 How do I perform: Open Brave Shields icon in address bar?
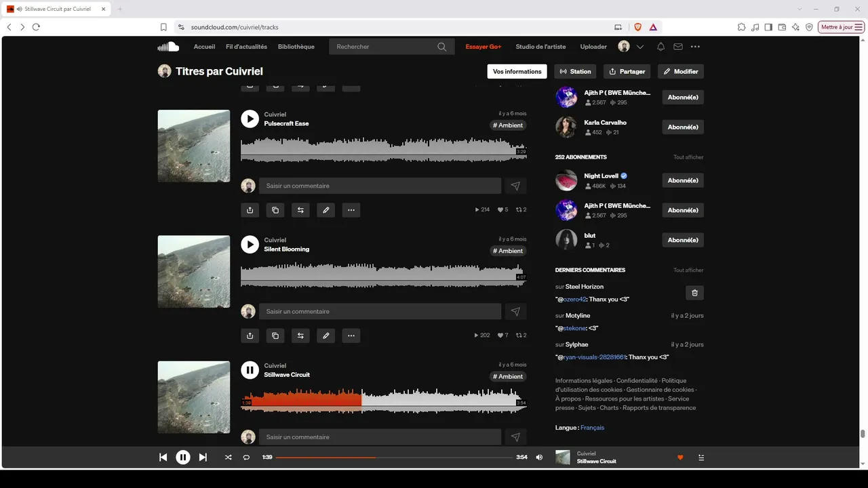(x=638, y=27)
